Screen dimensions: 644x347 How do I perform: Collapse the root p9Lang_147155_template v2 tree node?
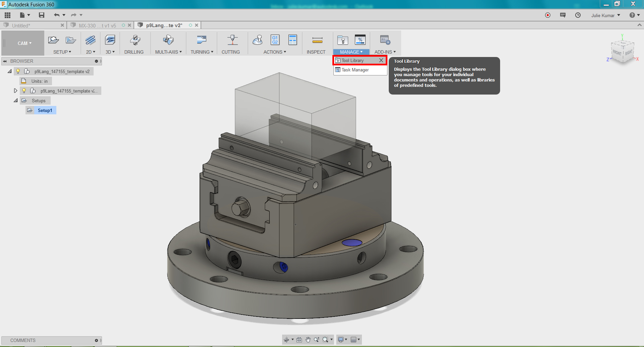(x=9, y=71)
